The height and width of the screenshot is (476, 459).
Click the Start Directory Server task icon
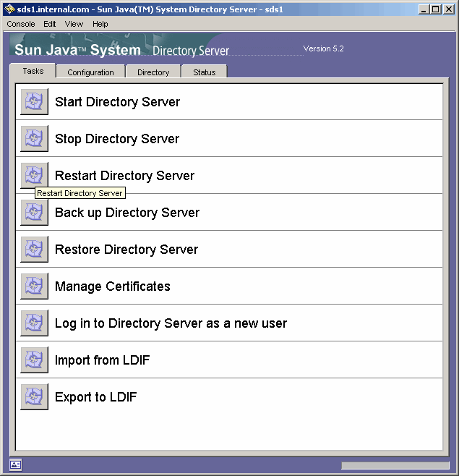coord(34,102)
